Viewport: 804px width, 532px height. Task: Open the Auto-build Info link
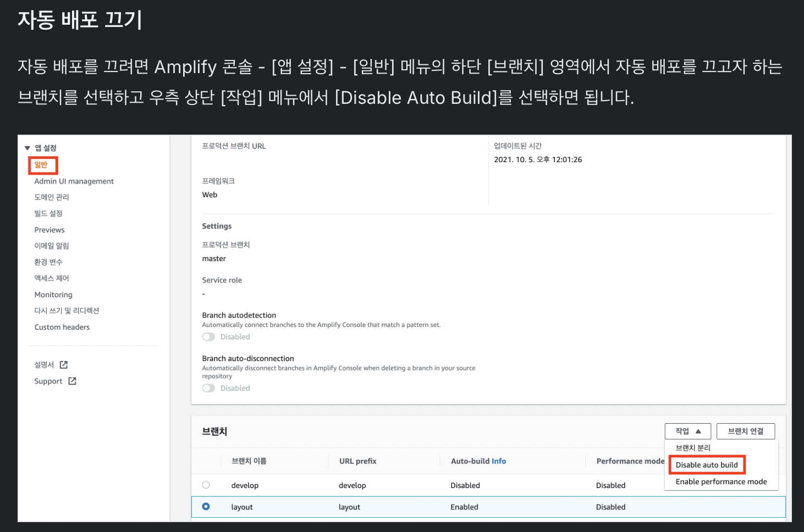click(x=499, y=461)
